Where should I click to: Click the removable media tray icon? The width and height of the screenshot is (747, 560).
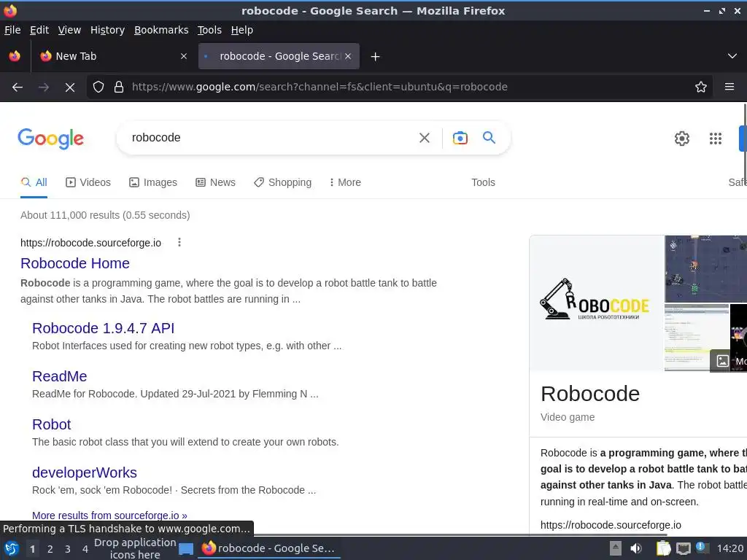coord(616,548)
